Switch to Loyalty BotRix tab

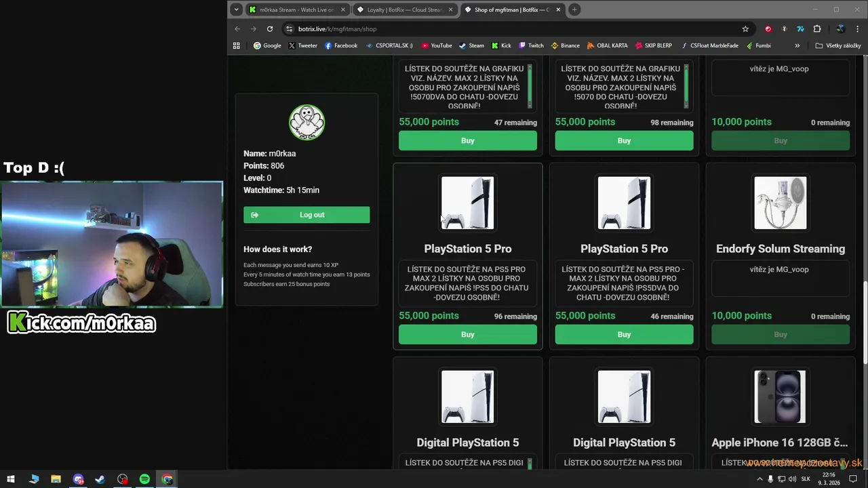point(405,9)
